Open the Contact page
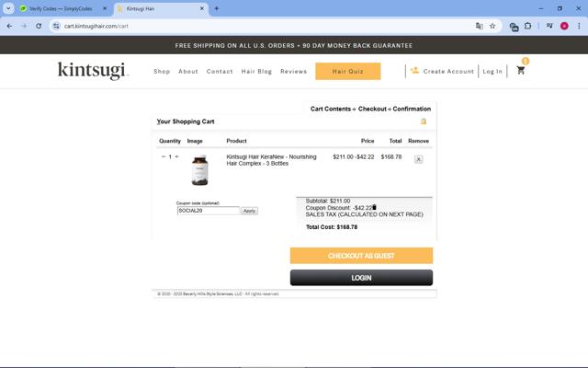 coord(220,72)
